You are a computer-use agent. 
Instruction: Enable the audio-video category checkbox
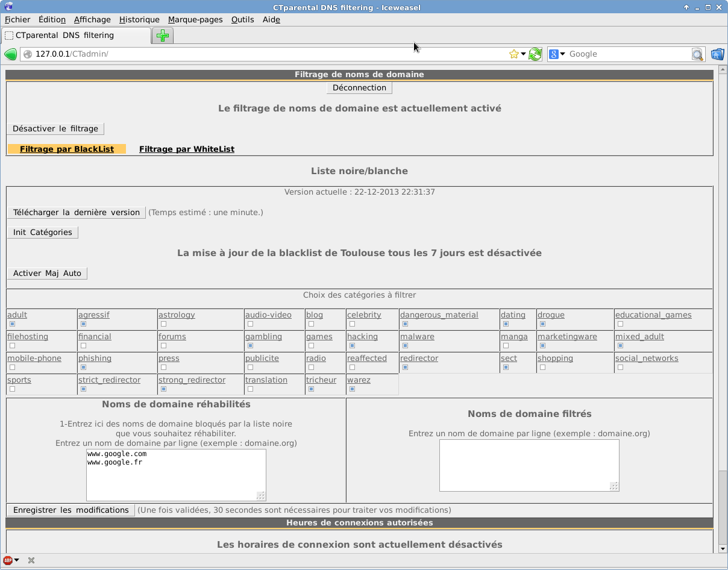pyautogui.click(x=250, y=324)
